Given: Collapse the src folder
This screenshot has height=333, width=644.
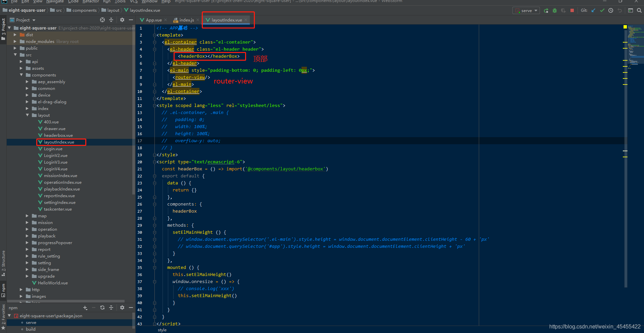Looking at the screenshot, I should click(15, 55).
